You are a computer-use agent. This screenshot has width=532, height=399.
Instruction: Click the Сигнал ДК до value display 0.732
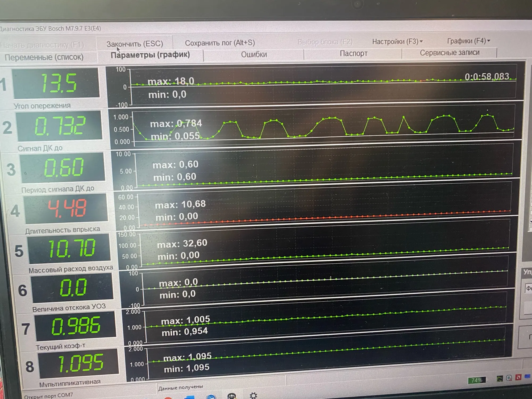[x=60, y=126]
